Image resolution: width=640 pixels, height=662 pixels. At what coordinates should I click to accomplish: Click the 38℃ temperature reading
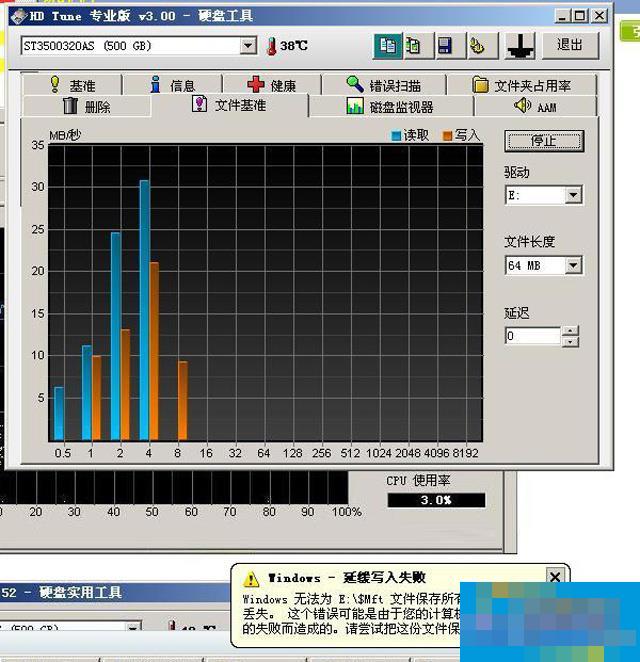(x=294, y=46)
